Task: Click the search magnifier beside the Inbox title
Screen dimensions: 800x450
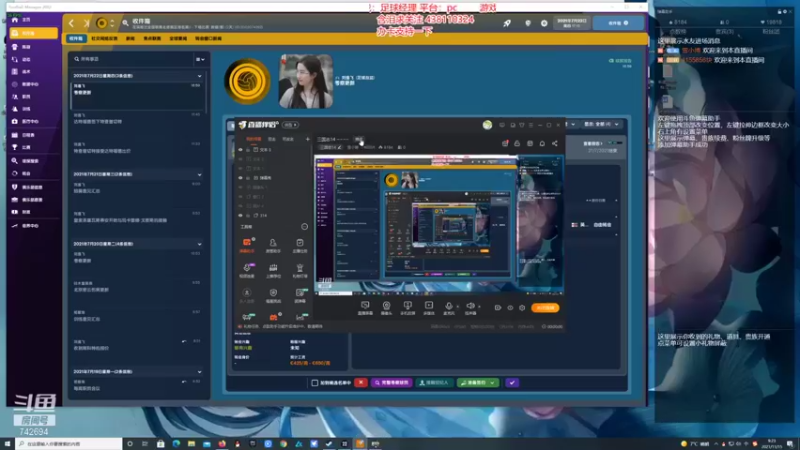Action: point(126,23)
